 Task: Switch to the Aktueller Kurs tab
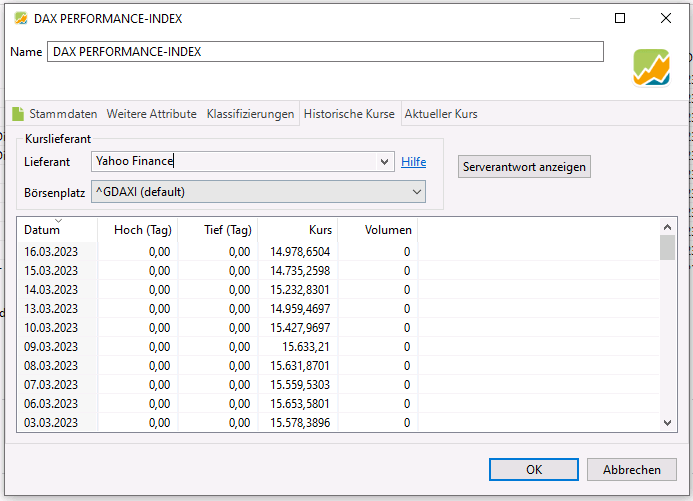tap(441, 114)
